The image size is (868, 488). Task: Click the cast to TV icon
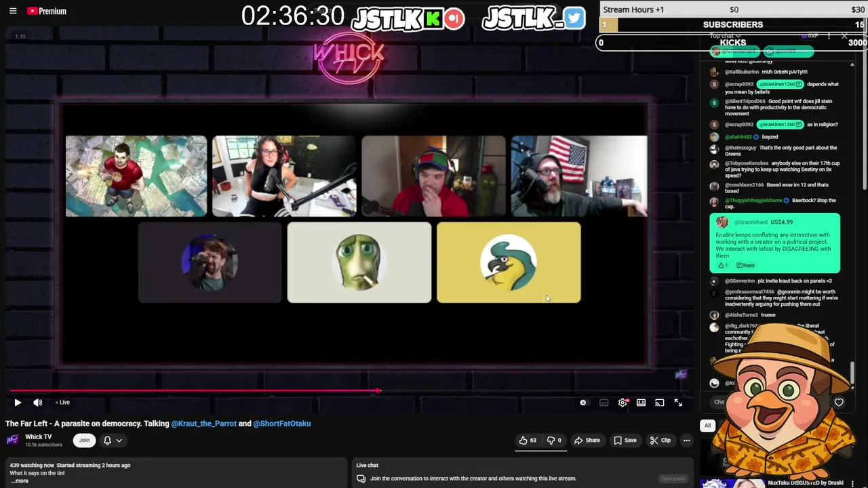[659, 403]
